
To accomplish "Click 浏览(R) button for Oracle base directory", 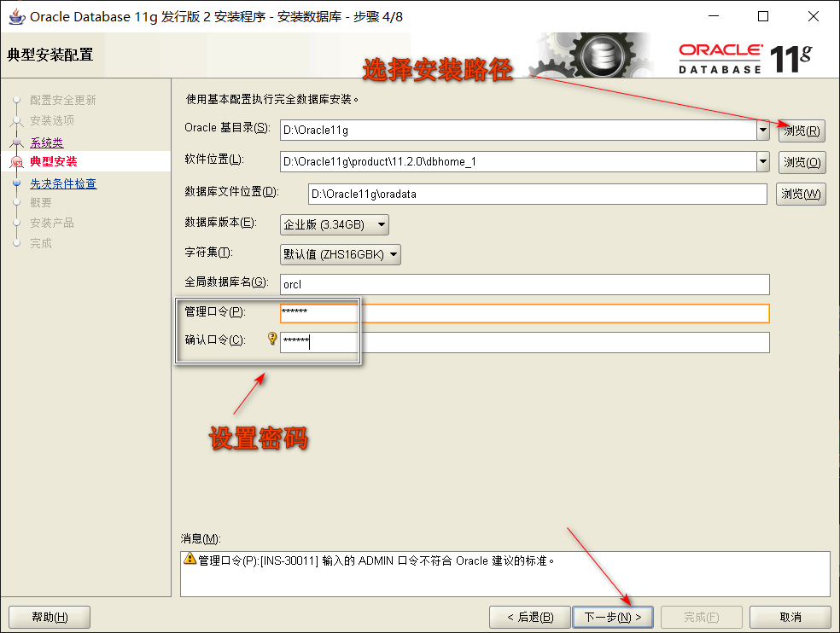I will 802,131.
